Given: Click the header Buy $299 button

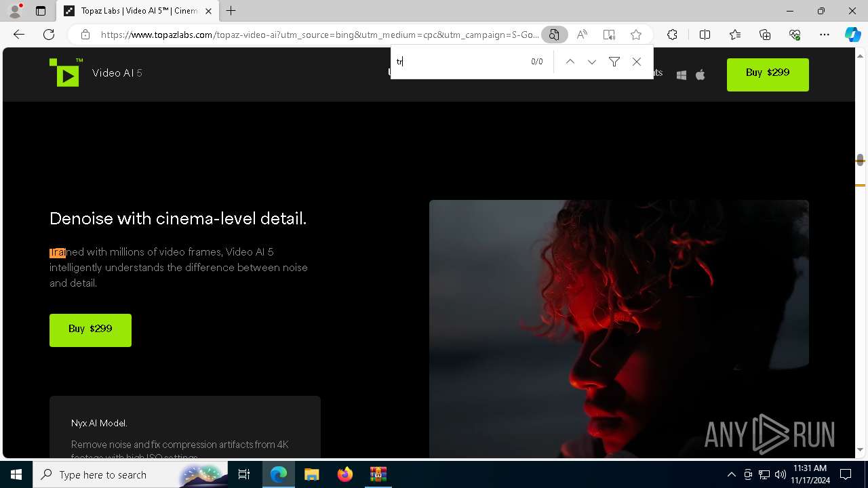Looking at the screenshot, I should (x=768, y=75).
